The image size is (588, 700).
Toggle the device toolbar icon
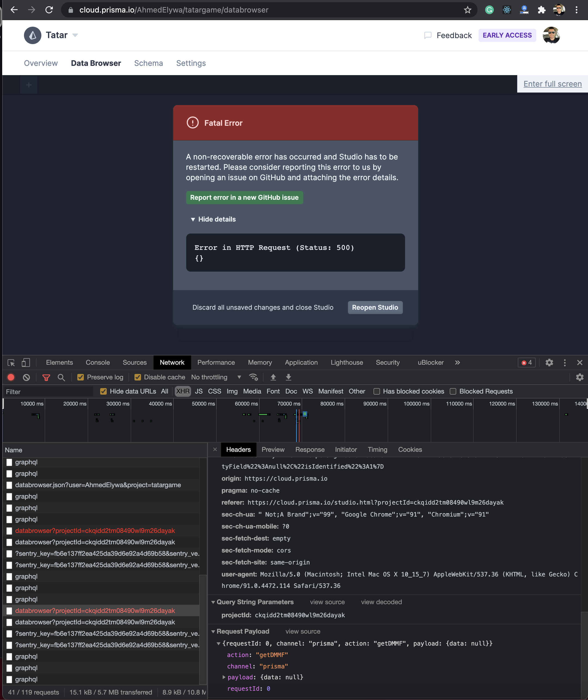coord(26,362)
